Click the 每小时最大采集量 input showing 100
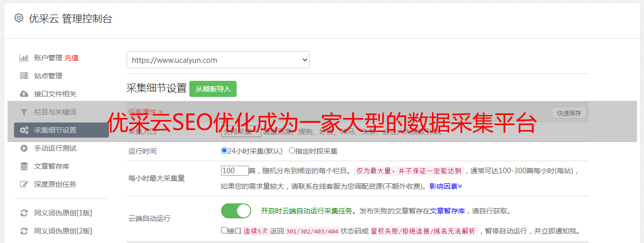This screenshot has width=644, height=243. [235, 171]
